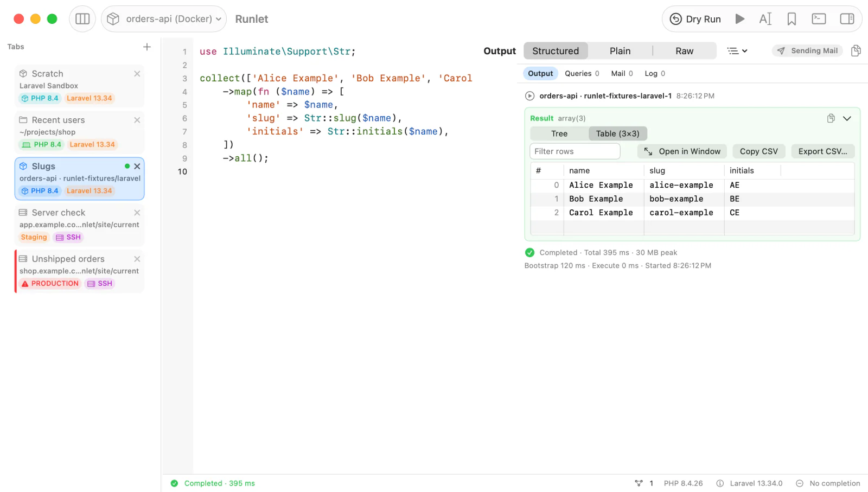Close the Scratch tab

tap(137, 74)
